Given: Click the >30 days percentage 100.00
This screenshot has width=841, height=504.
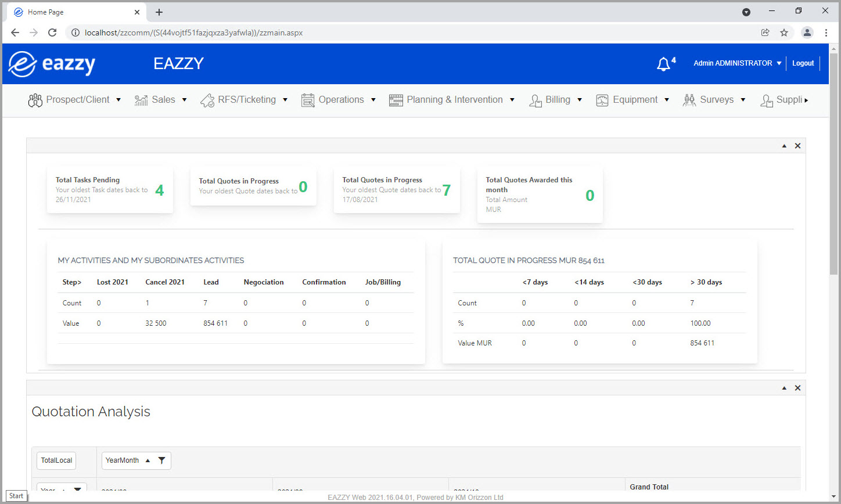Looking at the screenshot, I should coord(700,323).
